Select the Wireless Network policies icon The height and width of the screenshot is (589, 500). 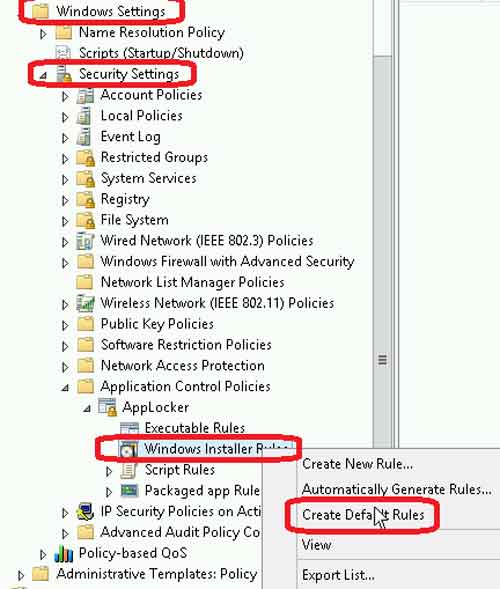pos(85,304)
